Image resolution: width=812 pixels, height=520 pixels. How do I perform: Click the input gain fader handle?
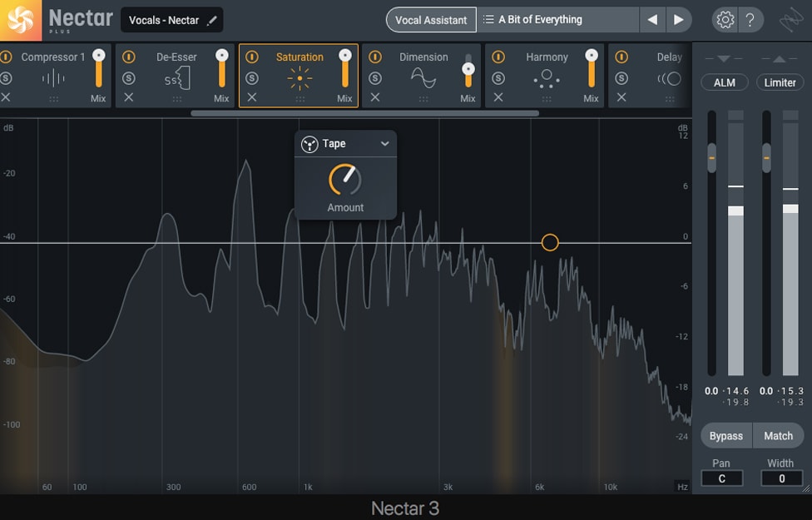click(711, 158)
